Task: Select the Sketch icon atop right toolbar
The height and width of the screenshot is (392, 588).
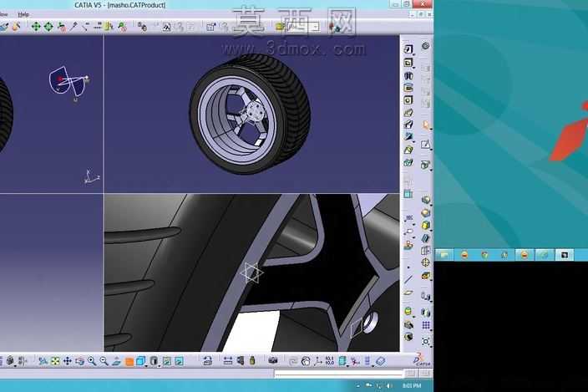Action: click(408, 49)
